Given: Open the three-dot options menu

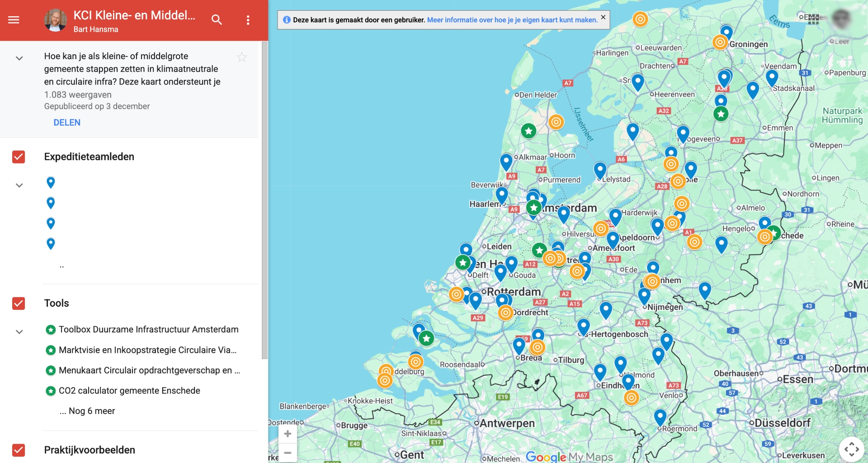Looking at the screenshot, I should pos(247,20).
